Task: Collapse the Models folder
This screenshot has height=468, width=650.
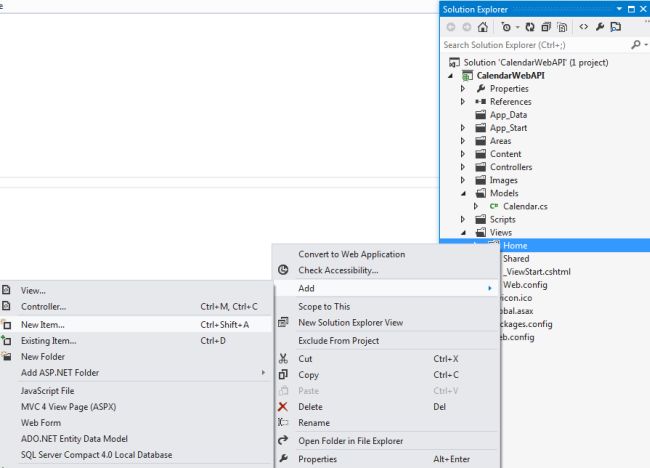Action: [x=463, y=194]
